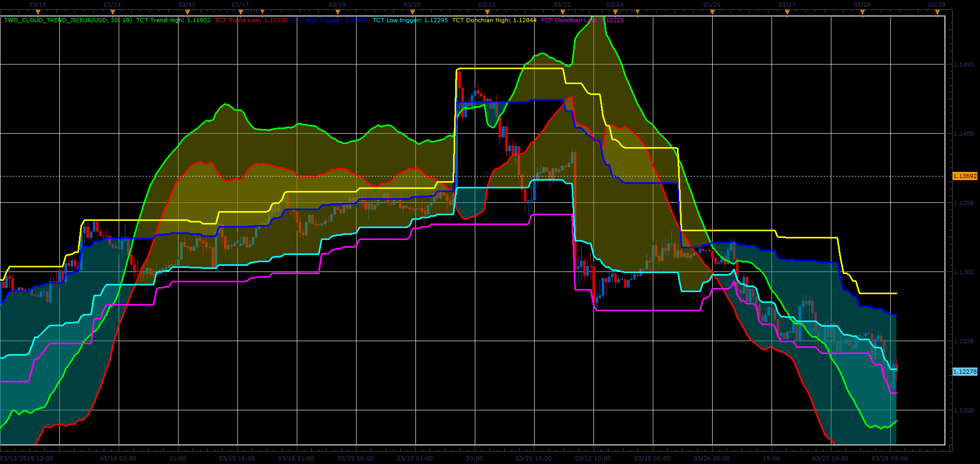Click the 03/21 day marker triangle
Viewport: 980px width, 464px height.
point(487,12)
